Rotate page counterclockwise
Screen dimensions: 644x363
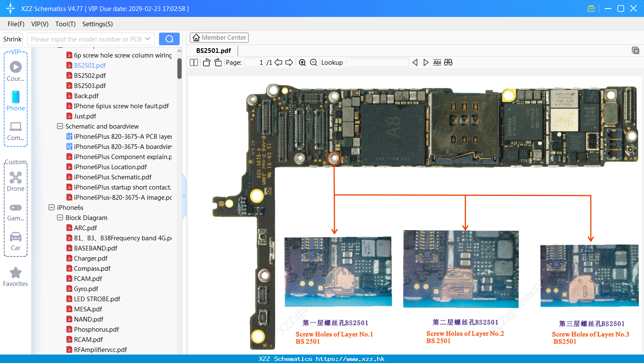point(206,63)
